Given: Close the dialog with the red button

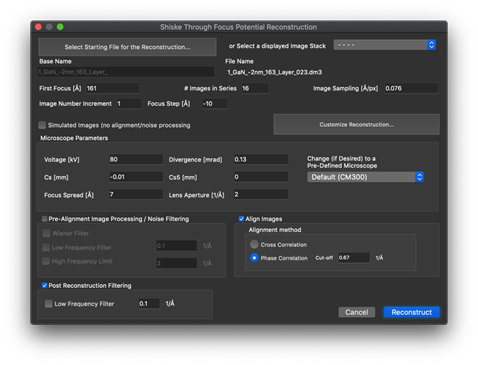Looking at the screenshot, I should [x=38, y=27].
